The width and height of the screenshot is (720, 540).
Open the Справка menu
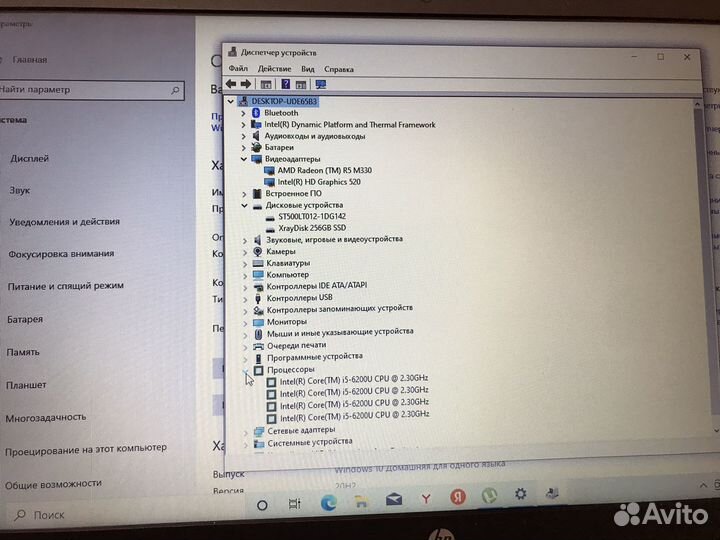(339, 70)
